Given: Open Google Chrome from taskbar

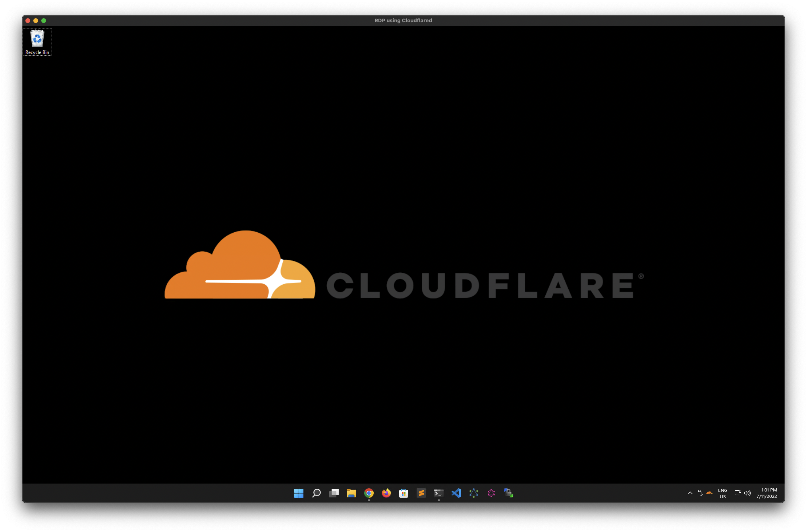Looking at the screenshot, I should (x=369, y=493).
